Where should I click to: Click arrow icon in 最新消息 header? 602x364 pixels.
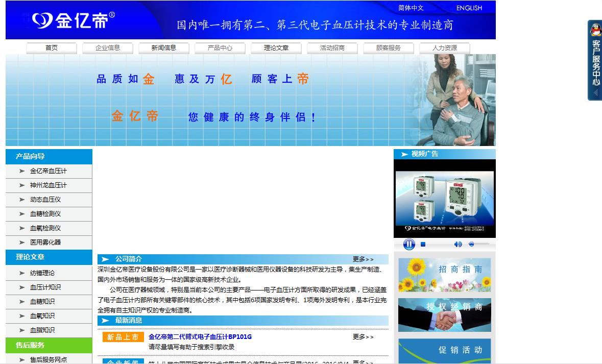pos(105,320)
